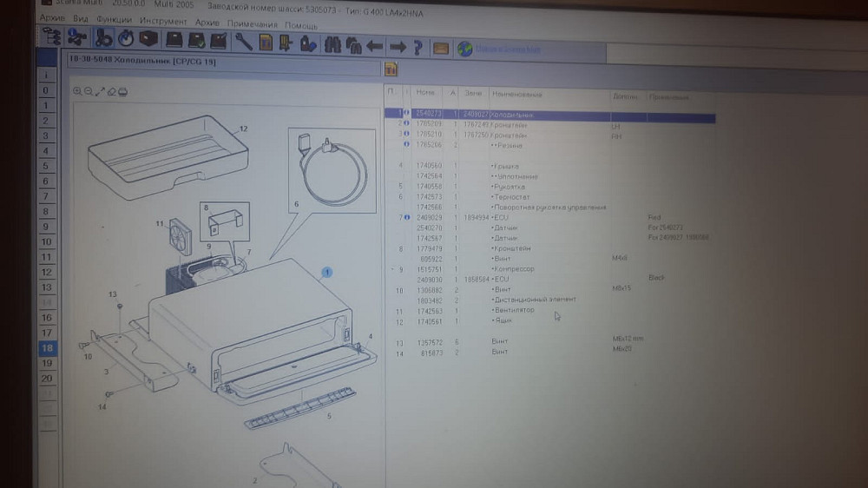The width and height of the screenshot is (868, 488).
Task: Click the left arrow back icon
Action: (x=375, y=45)
